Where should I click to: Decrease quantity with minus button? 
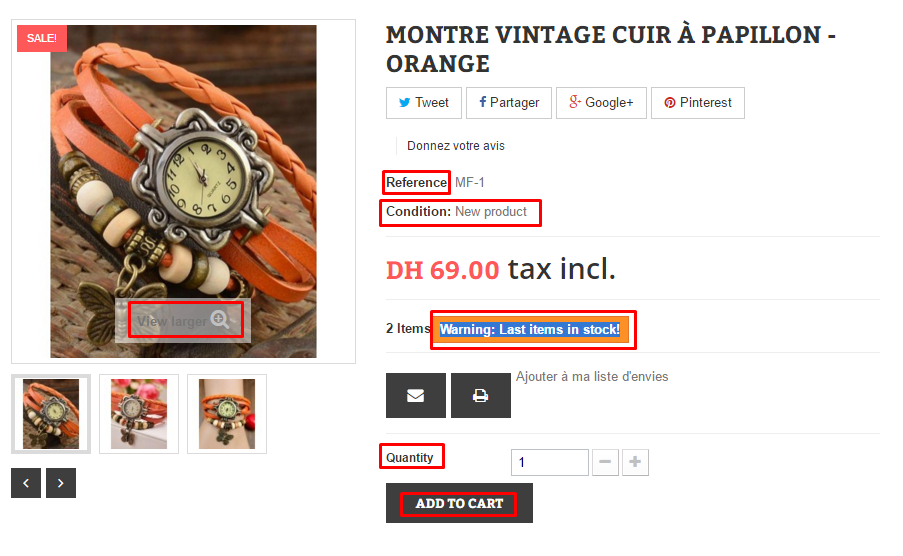coord(605,462)
